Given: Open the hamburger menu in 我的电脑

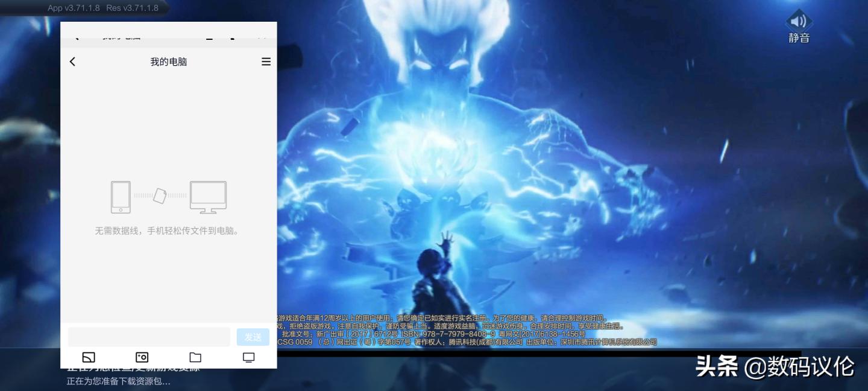Looking at the screenshot, I should tap(266, 62).
